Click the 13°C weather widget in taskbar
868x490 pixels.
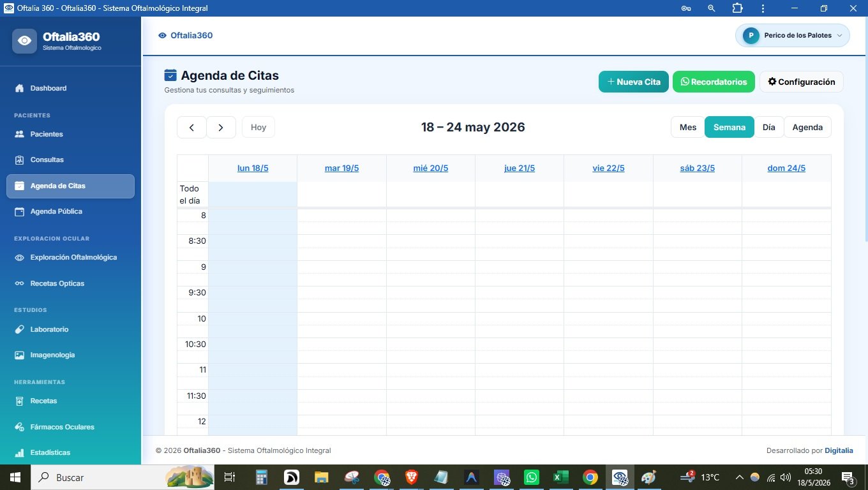[701, 477]
